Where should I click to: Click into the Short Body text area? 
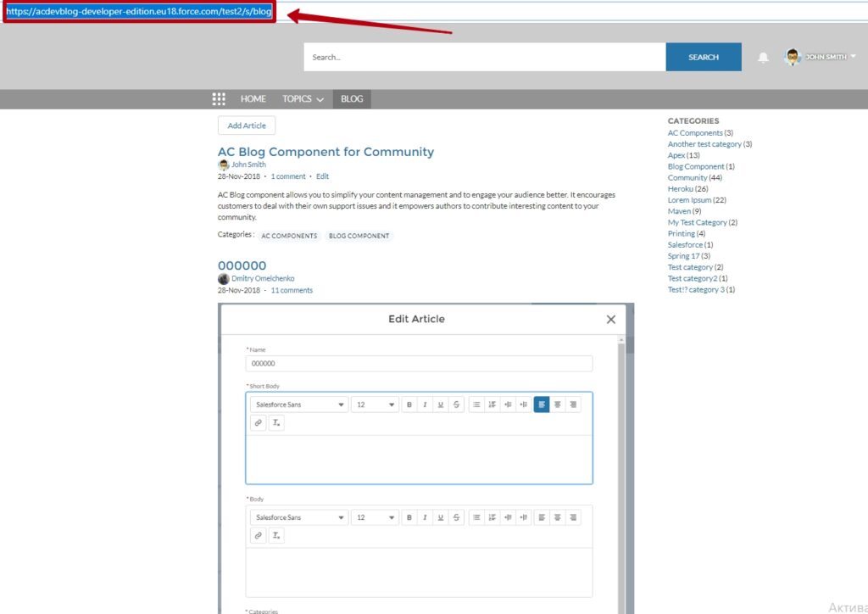[x=419, y=460]
